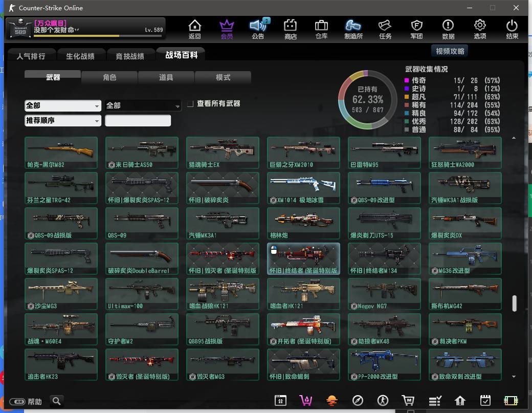
Task: Open the 公告 announcements speaker icon
Action: click(258, 29)
